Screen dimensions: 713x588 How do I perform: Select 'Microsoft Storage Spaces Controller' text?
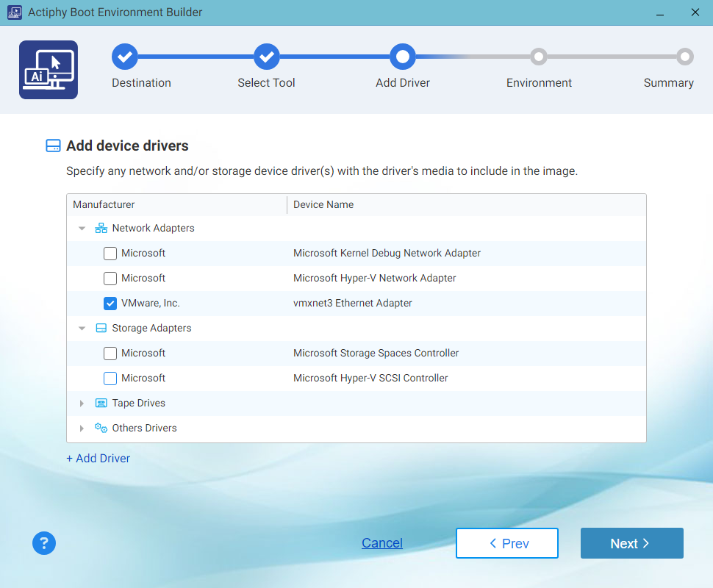(x=376, y=354)
